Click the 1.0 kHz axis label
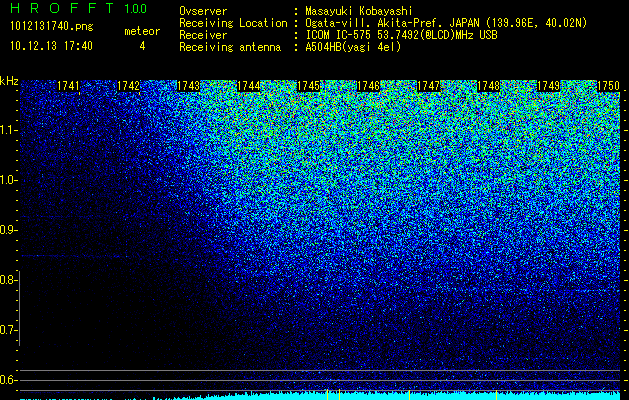Screen dimensions: 629x400 point(9,180)
